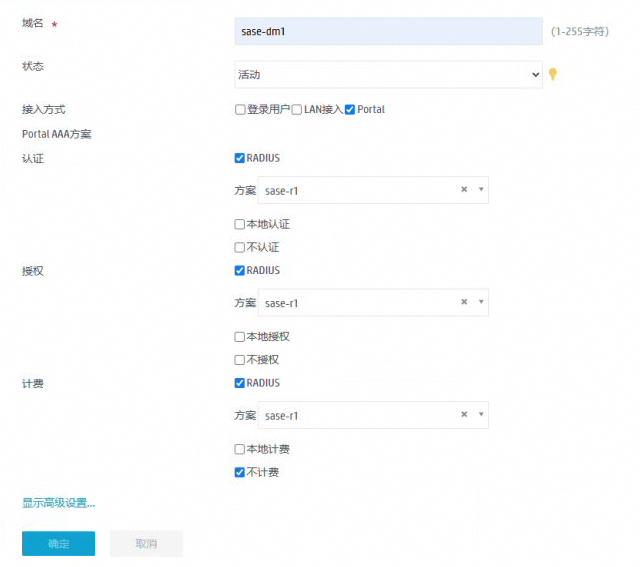Click the (1-255字符) hint text

tap(580, 31)
